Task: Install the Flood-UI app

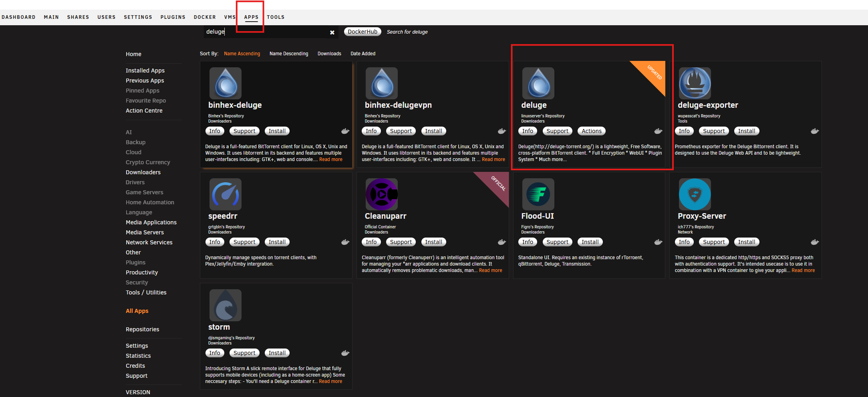Action: [x=590, y=242]
